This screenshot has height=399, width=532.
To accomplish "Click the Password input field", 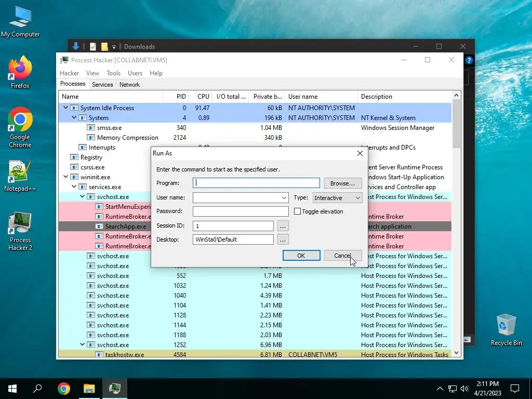I will [241, 211].
